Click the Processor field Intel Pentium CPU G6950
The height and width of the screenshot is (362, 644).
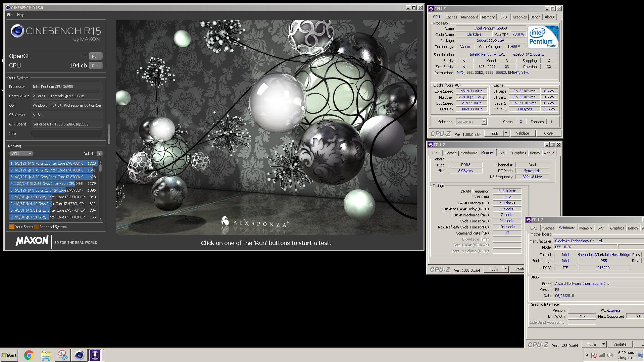[x=67, y=87]
